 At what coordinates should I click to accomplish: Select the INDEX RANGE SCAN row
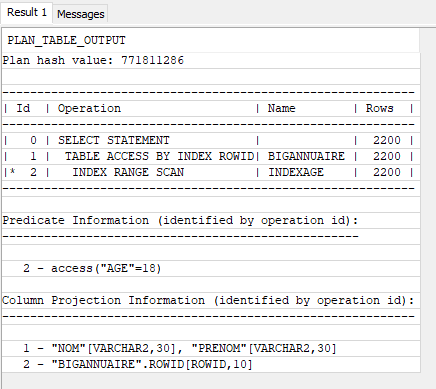[x=211, y=172]
